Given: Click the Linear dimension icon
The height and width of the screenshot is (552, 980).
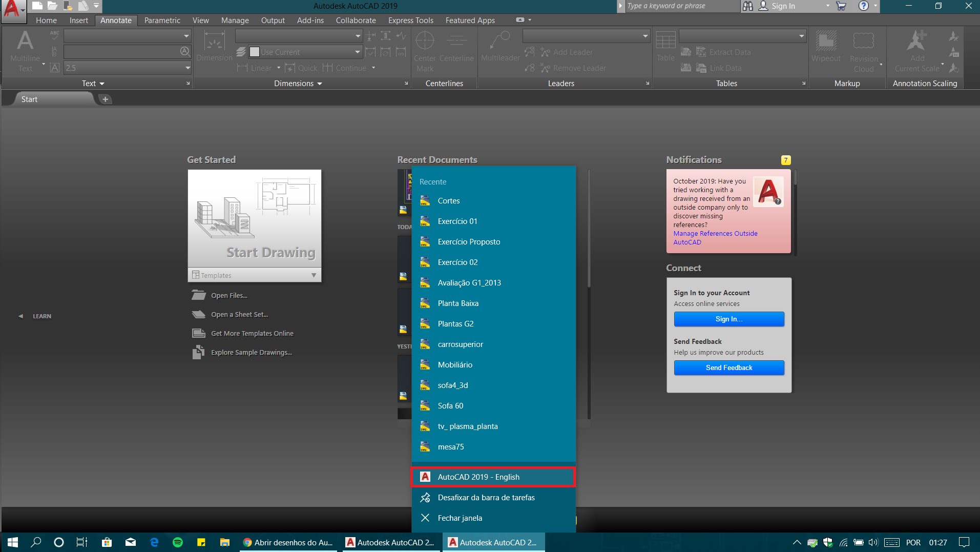Looking at the screenshot, I should point(242,68).
